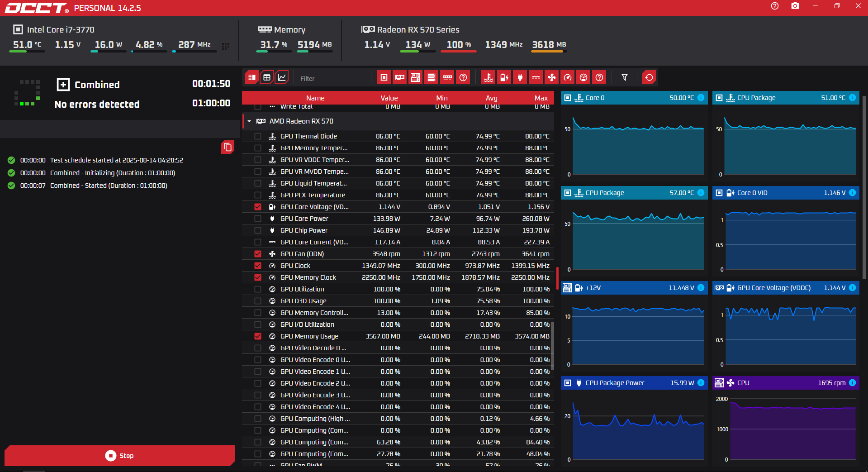Check the GPU Utilization checkbox

pos(258,289)
